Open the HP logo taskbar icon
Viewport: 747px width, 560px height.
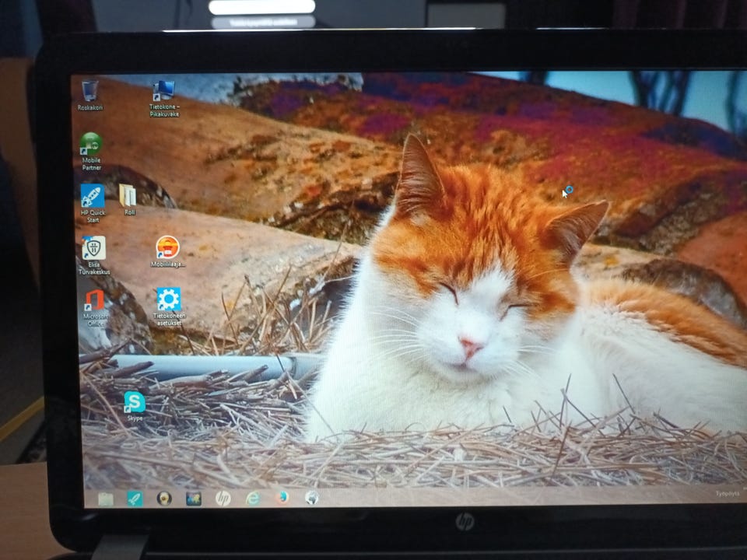click(x=223, y=499)
